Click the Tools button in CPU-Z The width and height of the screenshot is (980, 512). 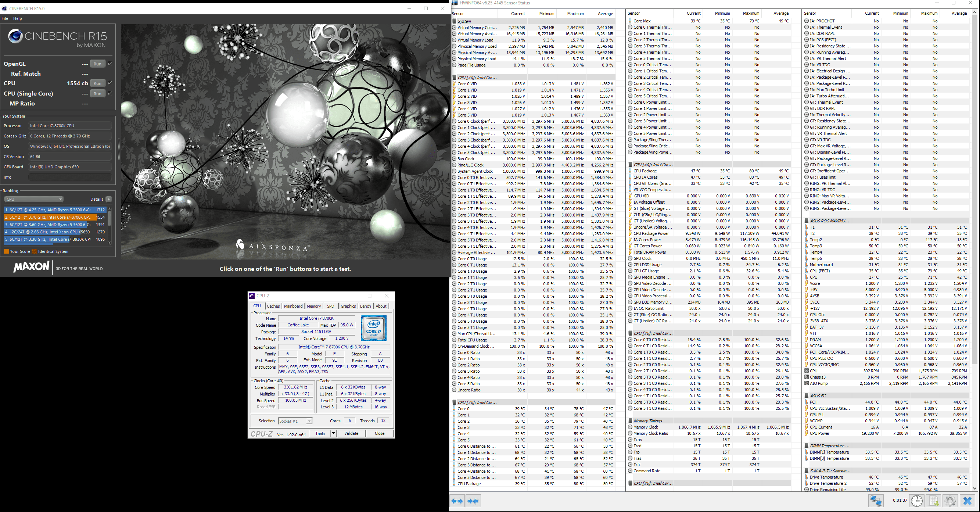pyautogui.click(x=320, y=433)
